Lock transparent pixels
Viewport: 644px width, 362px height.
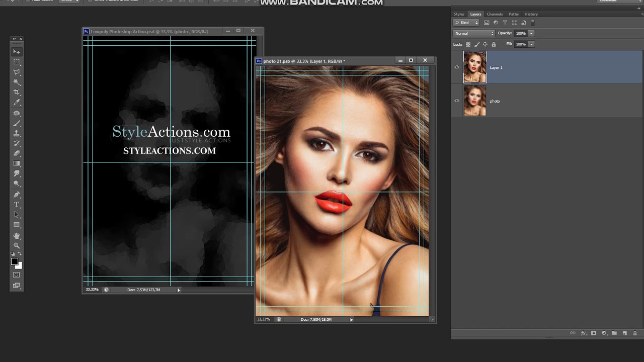click(468, 44)
